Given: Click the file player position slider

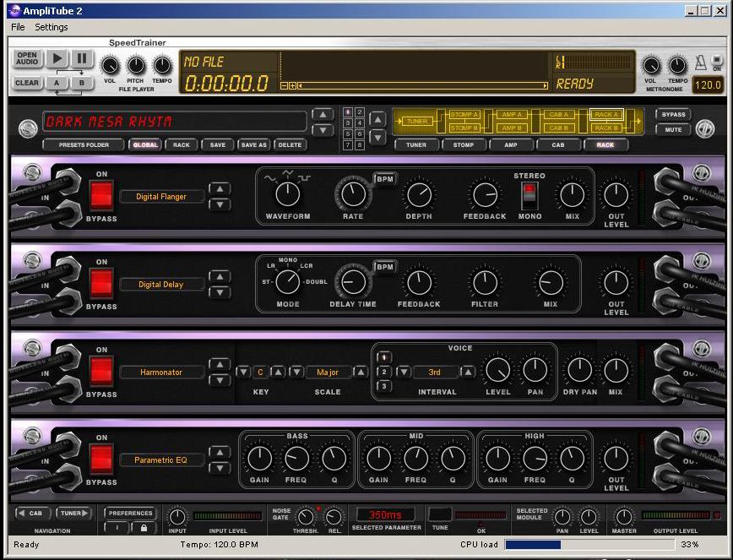Looking at the screenshot, I should click(422, 85).
